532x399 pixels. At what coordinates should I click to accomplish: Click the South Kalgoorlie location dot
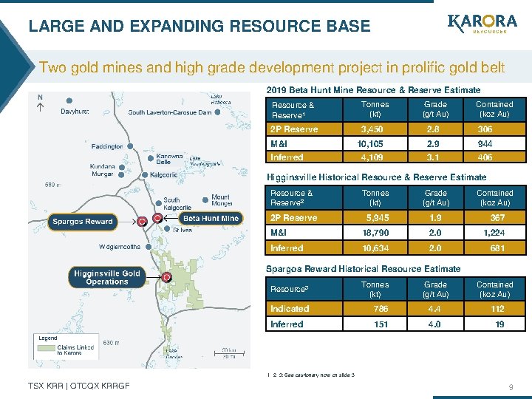click(x=158, y=203)
